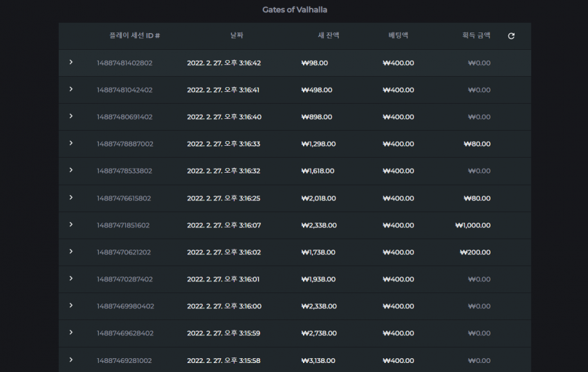This screenshot has height=372, width=588.
Task: Refresh the play history list
Action: pos(511,36)
